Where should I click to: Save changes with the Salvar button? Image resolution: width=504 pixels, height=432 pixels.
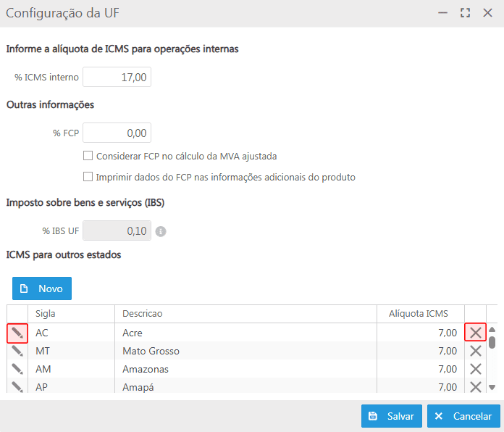coord(391,416)
